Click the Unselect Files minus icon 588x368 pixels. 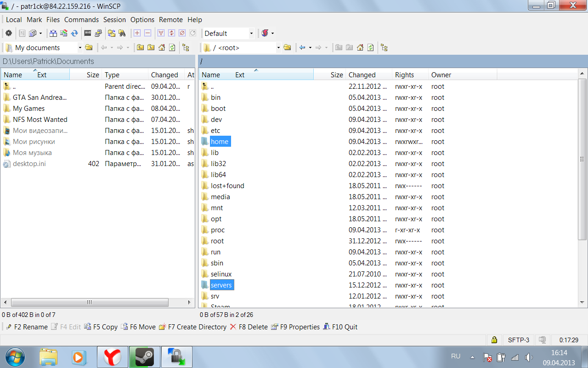[147, 33]
